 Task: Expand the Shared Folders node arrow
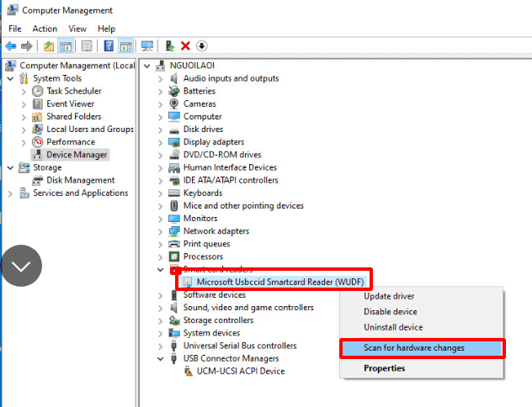click(24, 117)
